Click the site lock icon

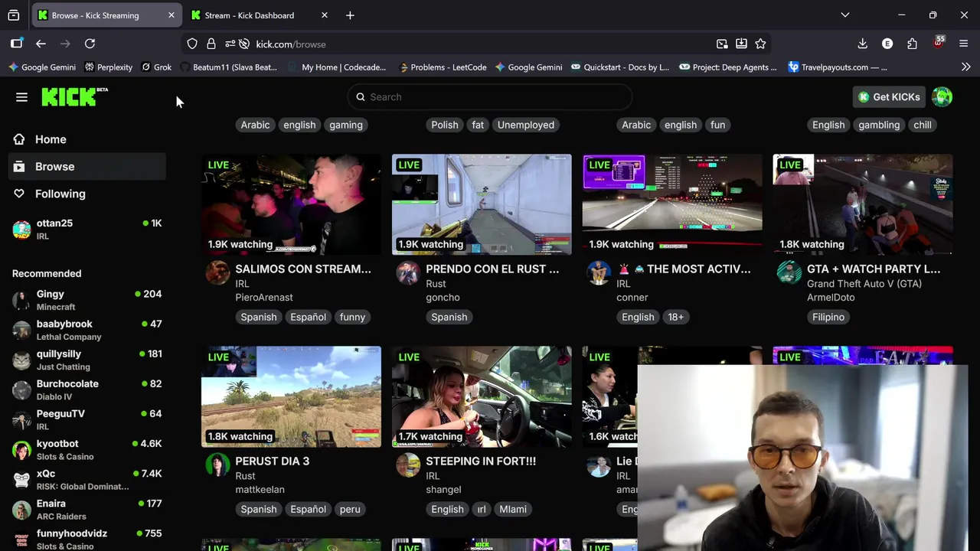(211, 44)
